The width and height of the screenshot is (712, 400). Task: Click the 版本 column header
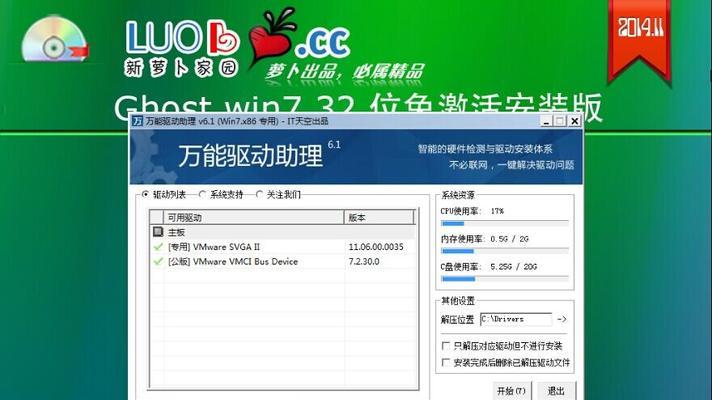click(379, 217)
